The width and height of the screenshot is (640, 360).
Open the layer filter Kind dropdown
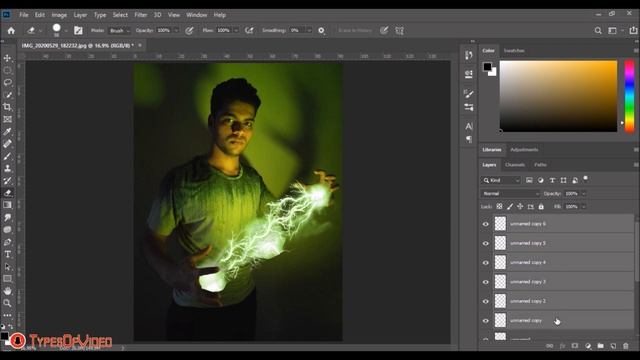pos(501,180)
